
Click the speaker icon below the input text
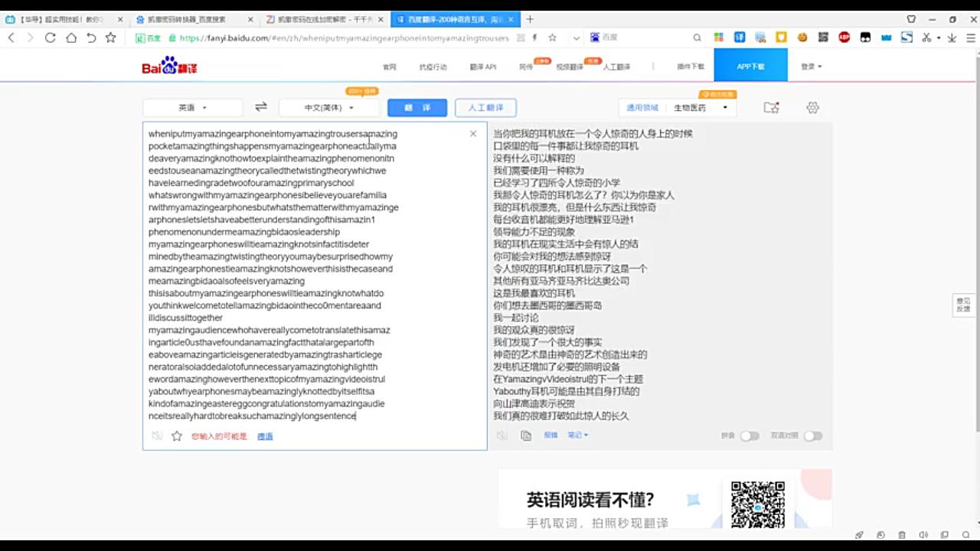pyautogui.click(x=155, y=435)
